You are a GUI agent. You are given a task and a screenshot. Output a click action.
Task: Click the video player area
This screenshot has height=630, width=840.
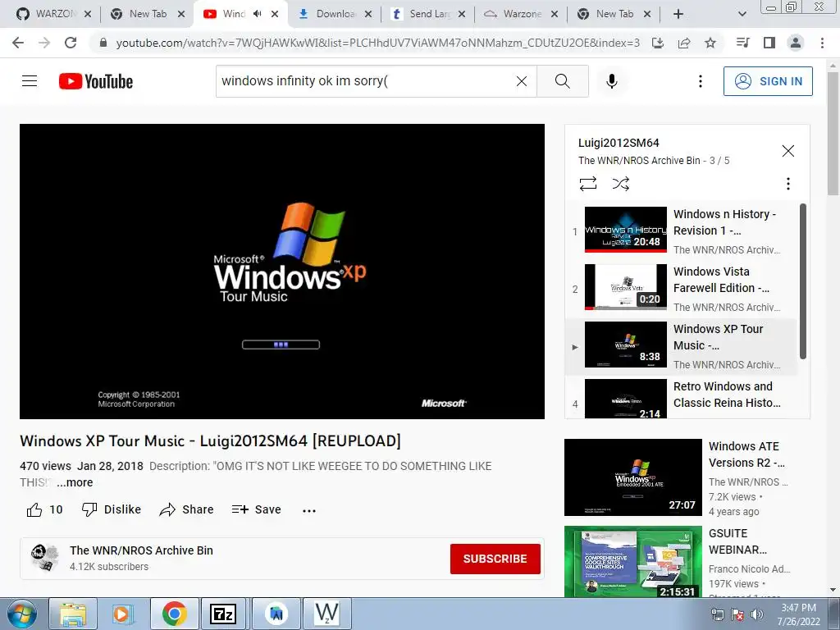pyautogui.click(x=282, y=272)
